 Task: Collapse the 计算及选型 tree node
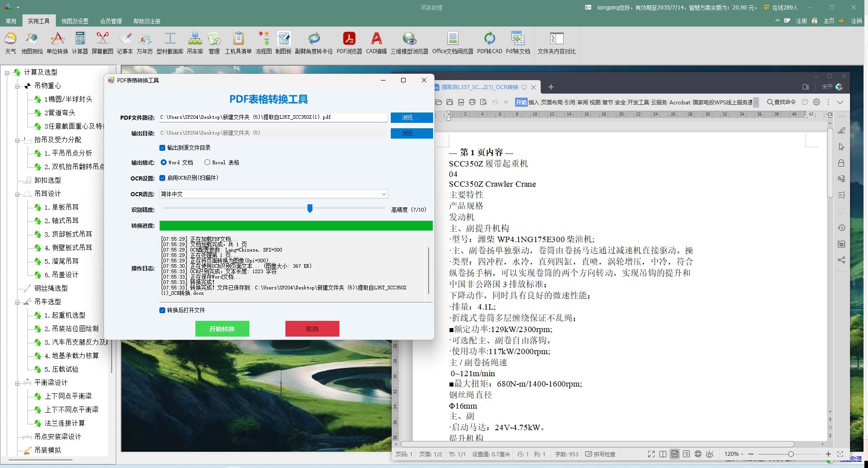coord(7,72)
